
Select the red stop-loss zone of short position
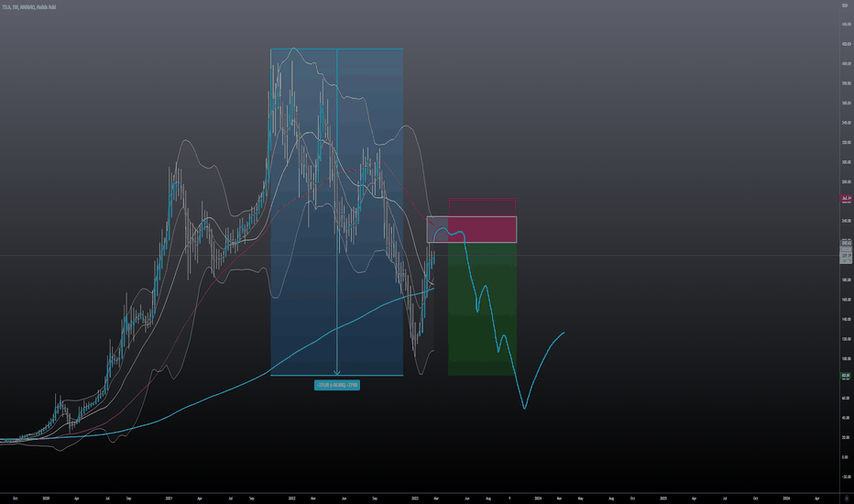pos(483,229)
